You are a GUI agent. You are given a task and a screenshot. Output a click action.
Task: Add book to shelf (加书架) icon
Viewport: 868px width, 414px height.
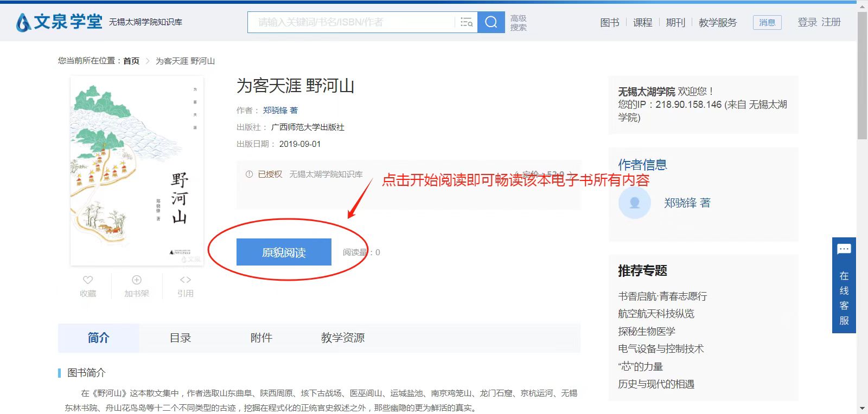point(137,280)
